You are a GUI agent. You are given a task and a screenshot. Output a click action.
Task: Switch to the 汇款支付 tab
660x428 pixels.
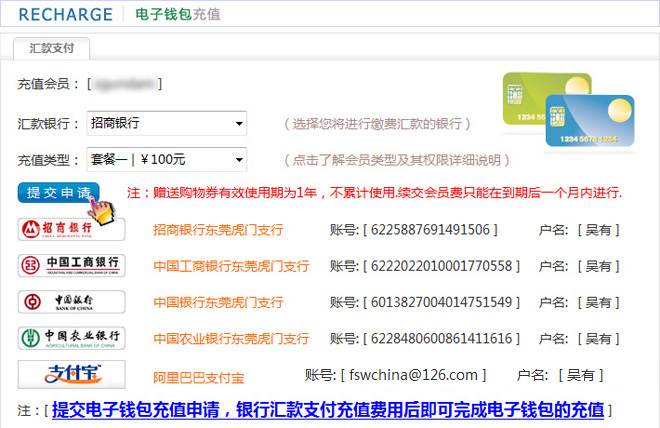51,47
